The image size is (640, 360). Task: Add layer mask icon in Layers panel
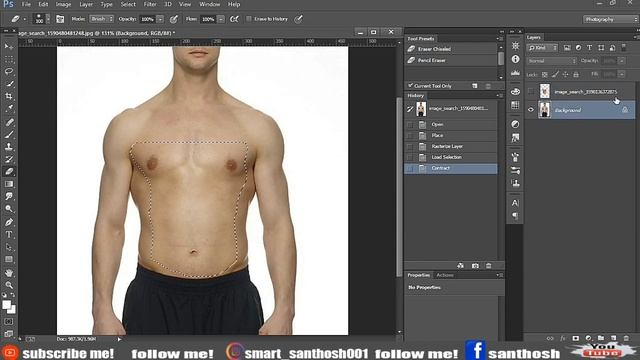(x=576, y=338)
